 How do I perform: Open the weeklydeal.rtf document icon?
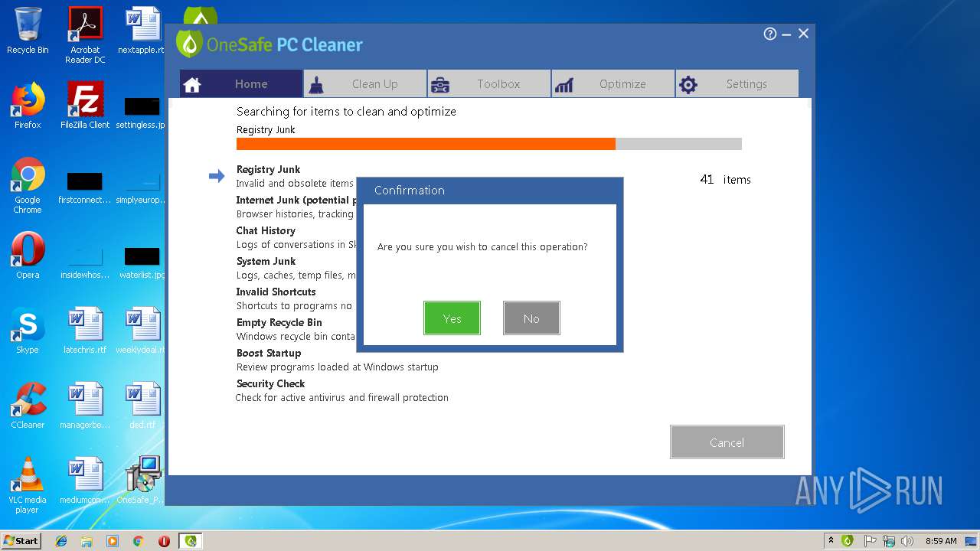pyautogui.click(x=142, y=331)
